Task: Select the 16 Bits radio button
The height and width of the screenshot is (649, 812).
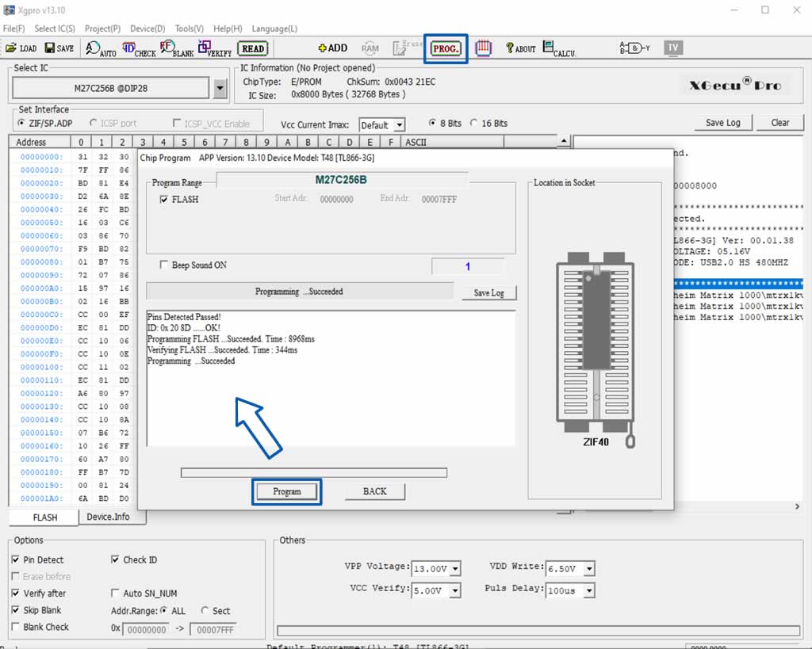Action: [474, 123]
